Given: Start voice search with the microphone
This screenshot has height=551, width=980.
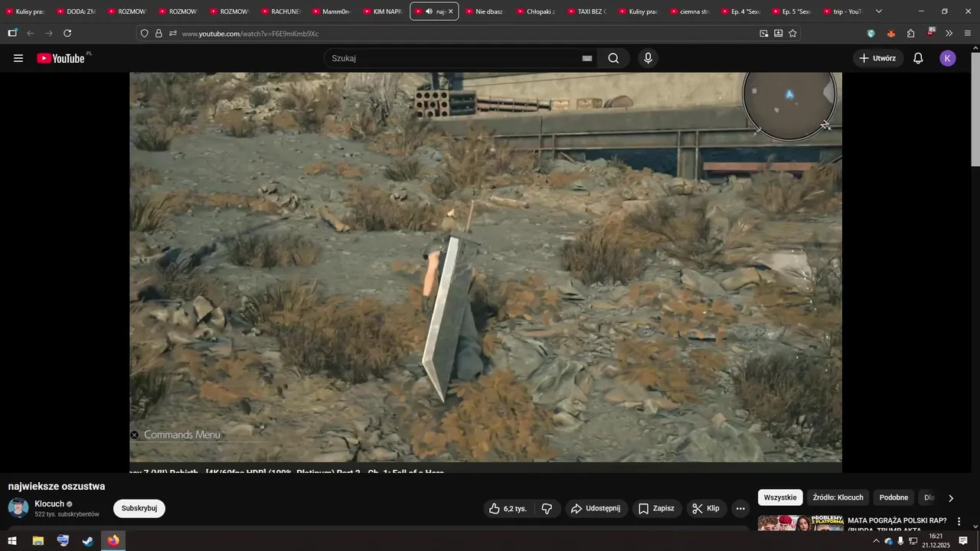Looking at the screenshot, I should pyautogui.click(x=648, y=58).
